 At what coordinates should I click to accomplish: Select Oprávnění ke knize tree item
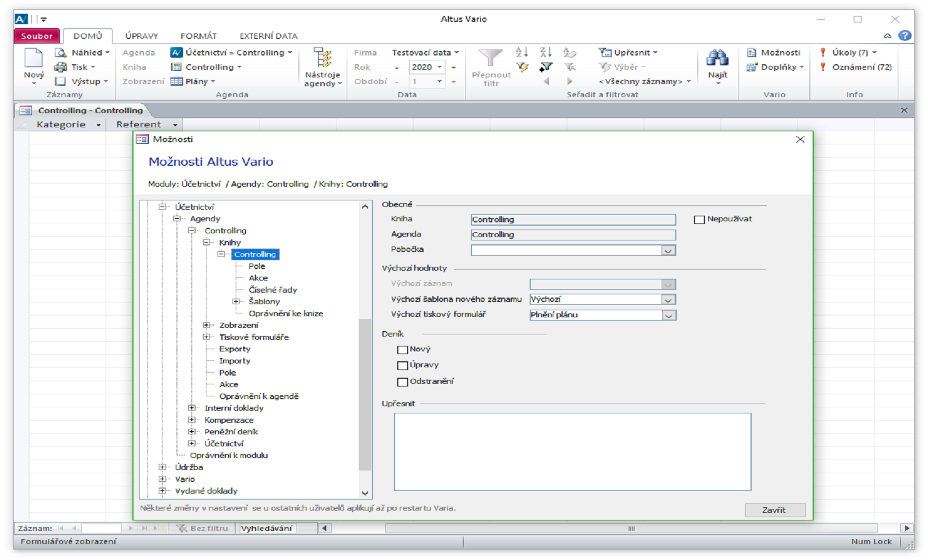286,313
